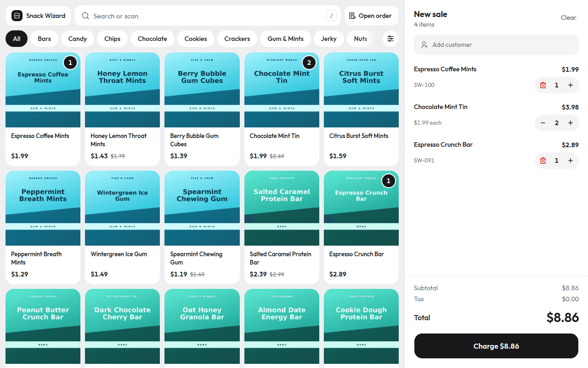Click the '$1.99 each' price note

428,123
